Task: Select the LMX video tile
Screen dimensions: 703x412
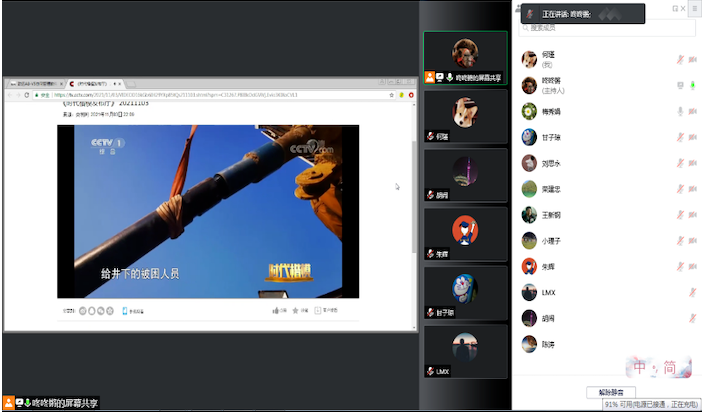Action: (465, 351)
